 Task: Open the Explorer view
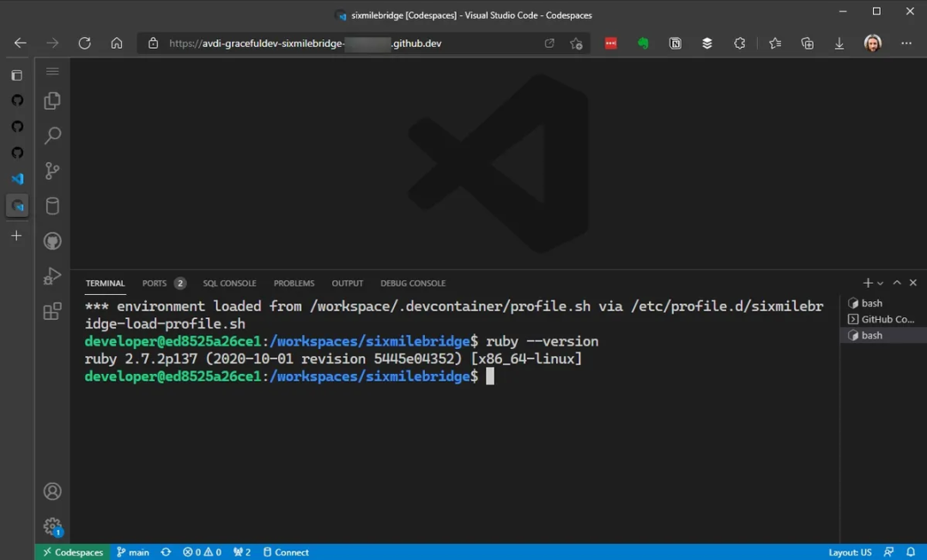(52, 101)
